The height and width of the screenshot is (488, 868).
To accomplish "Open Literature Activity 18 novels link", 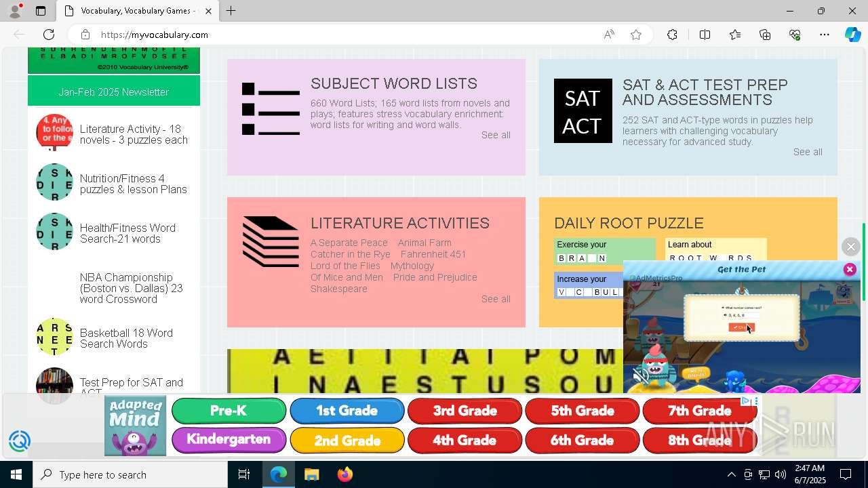I will pyautogui.click(x=134, y=134).
